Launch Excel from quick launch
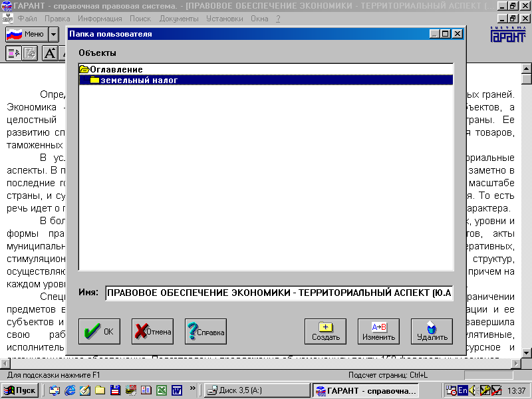532x399 pixels. tap(162, 390)
